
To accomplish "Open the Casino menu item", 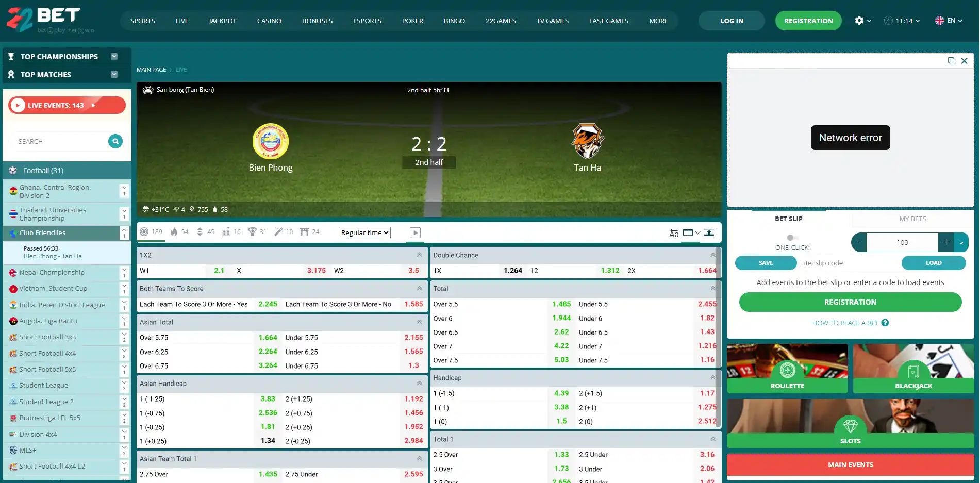I will click(x=269, y=21).
